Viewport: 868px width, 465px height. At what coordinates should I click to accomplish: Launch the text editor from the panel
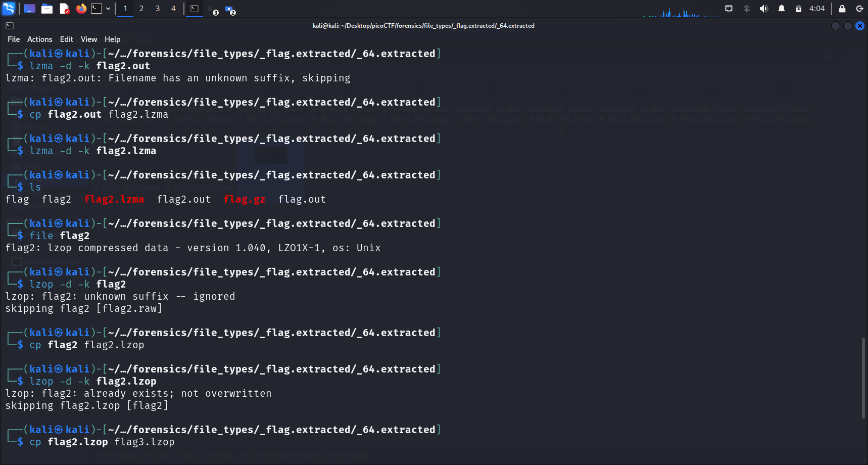[x=64, y=9]
